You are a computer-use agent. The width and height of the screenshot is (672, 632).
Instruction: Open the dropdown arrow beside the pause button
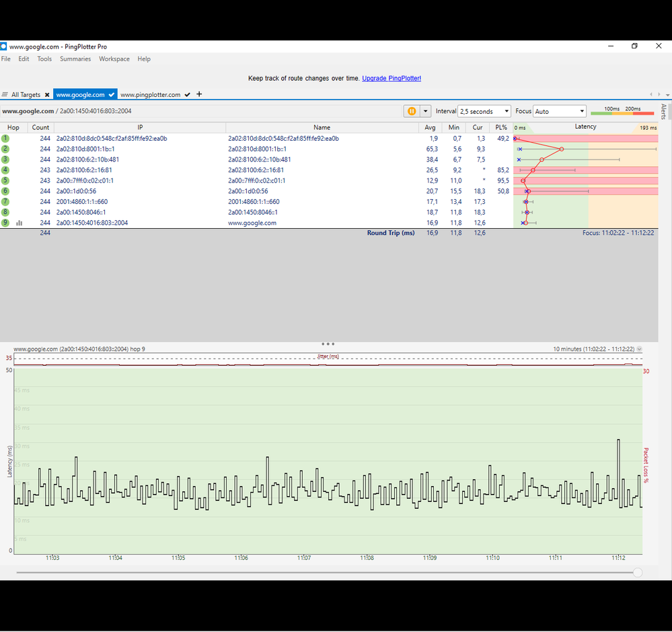tap(425, 111)
